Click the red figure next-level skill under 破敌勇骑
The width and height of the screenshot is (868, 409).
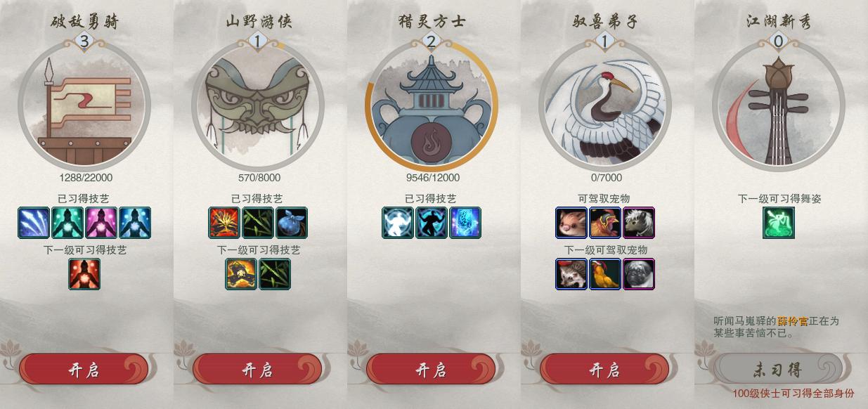(84, 273)
